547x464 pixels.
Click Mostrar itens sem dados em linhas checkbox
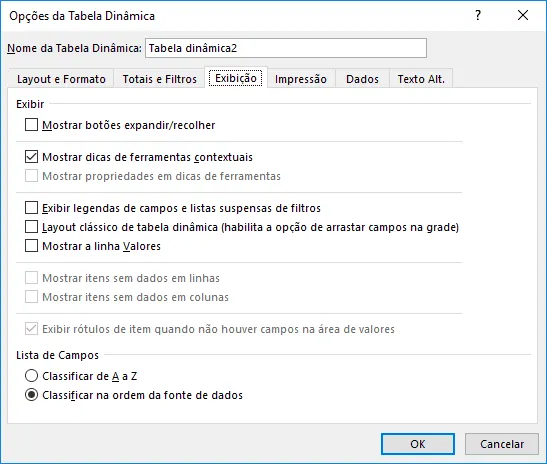point(31,278)
